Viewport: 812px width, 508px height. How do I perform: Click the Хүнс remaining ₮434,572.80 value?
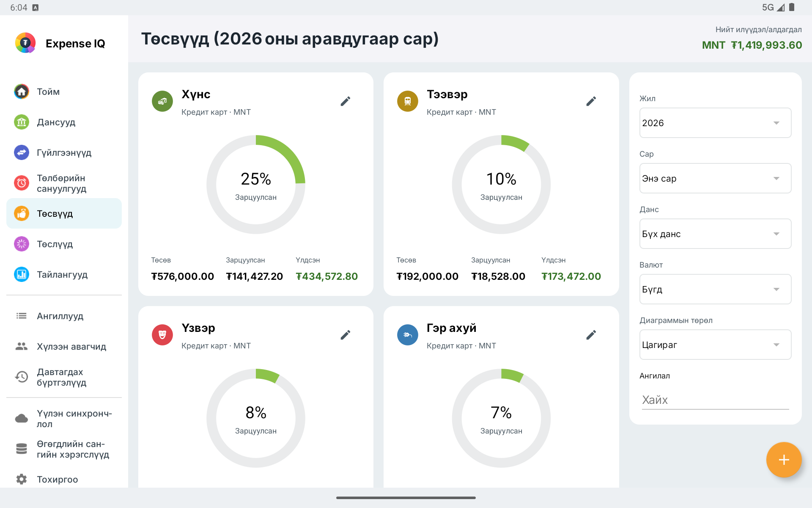(327, 276)
